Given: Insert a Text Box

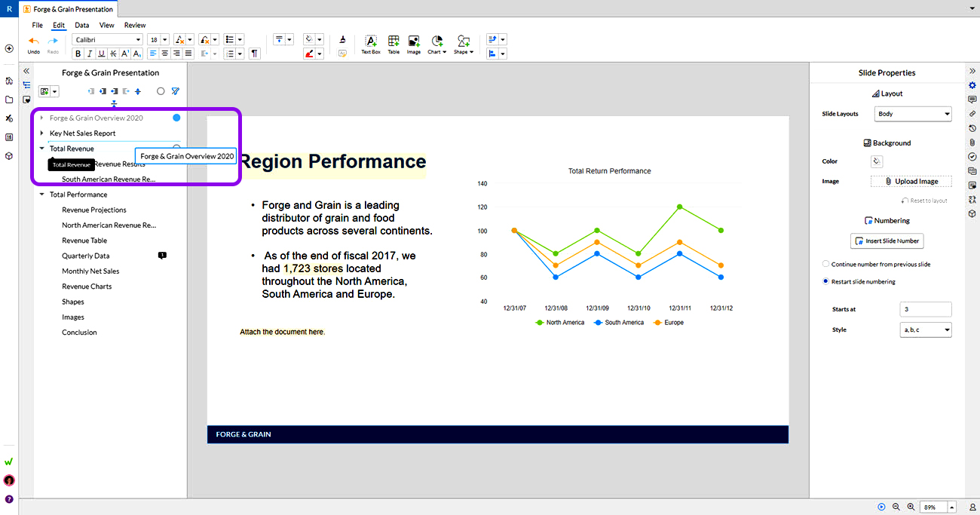Looking at the screenshot, I should pyautogui.click(x=371, y=44).
